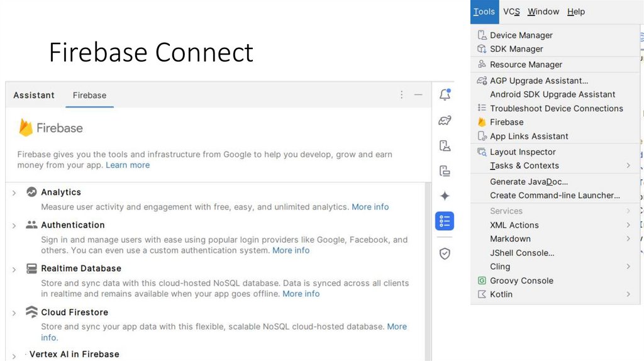
Task: Select SDK Manager from Tools menu
Action: 516,49
